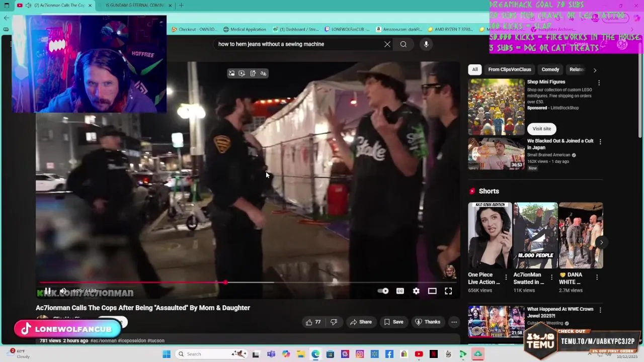Mute the video with the speaker icon
This screenshot has width=644, height=362.
[x=63, y=291]
